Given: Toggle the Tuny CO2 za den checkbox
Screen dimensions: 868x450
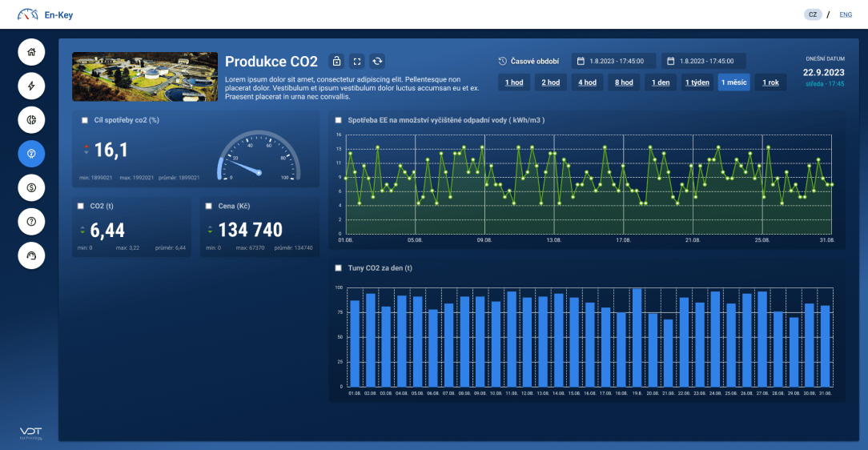Looking at the screenshot, I should 338,267.
